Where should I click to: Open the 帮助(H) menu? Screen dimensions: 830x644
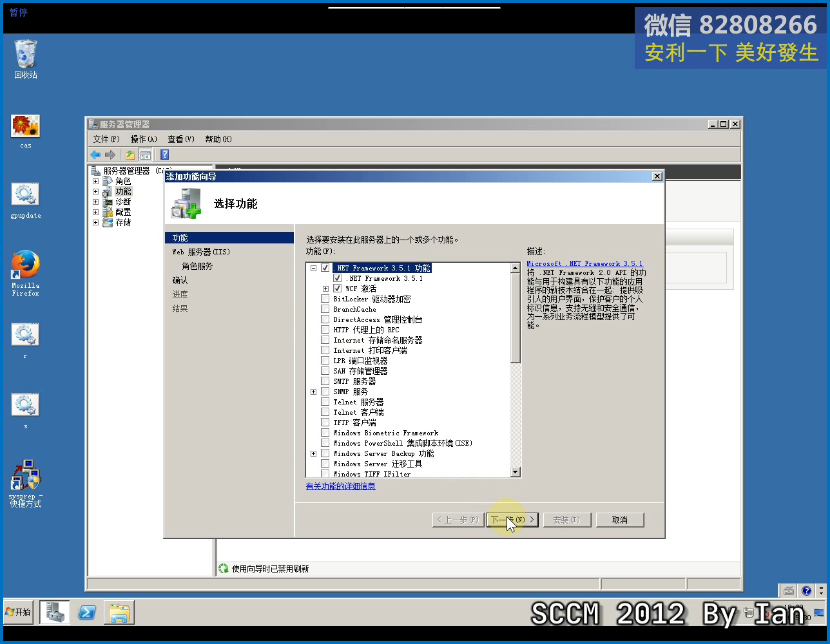218,139
